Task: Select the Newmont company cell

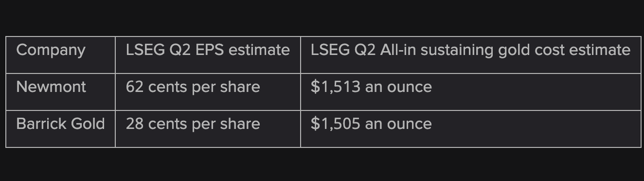Action: pos(60,92)
